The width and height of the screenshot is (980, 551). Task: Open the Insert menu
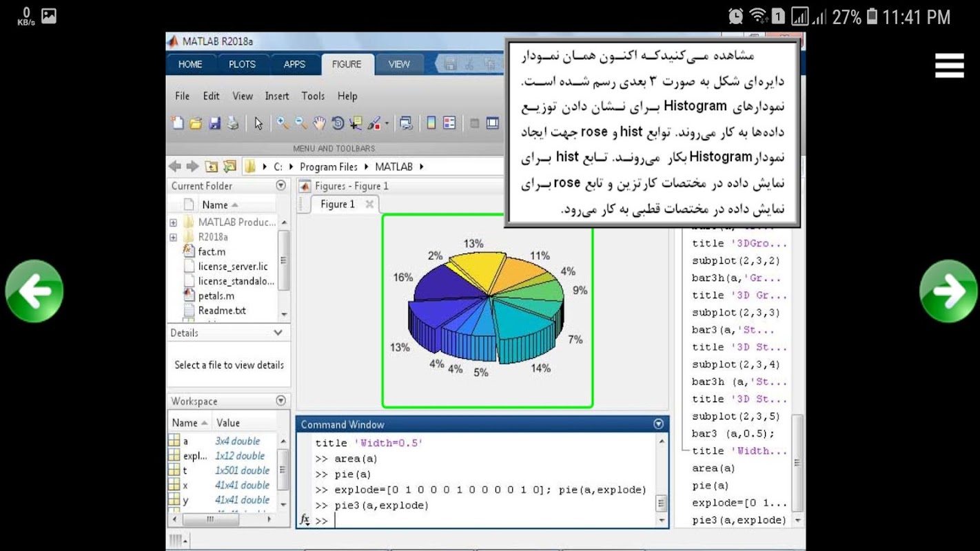(x=277, y=96)
